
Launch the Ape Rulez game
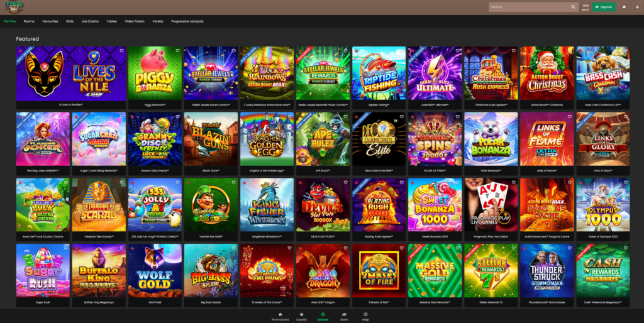pyautogui.click(x=323, y=144)
